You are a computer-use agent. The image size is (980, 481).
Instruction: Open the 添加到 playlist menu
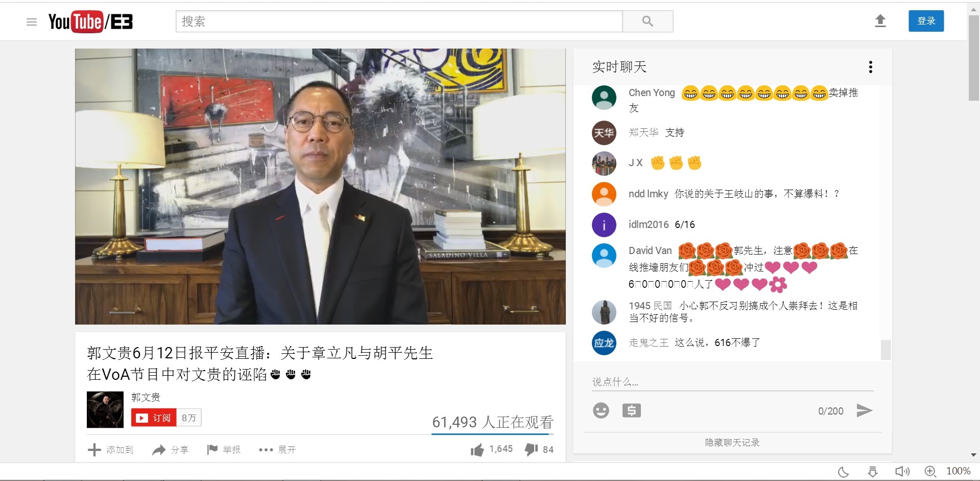[111, 450]
